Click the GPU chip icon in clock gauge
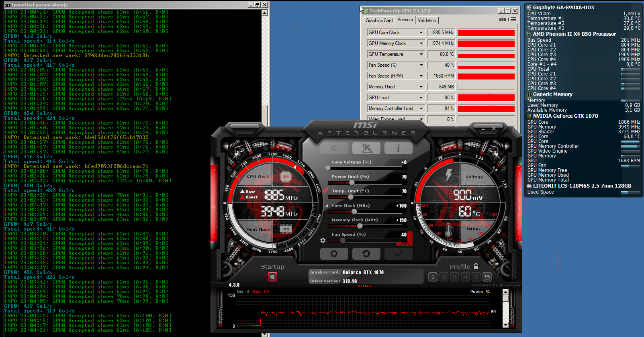This screenshot has height=337, width=644. coord(286,176)
